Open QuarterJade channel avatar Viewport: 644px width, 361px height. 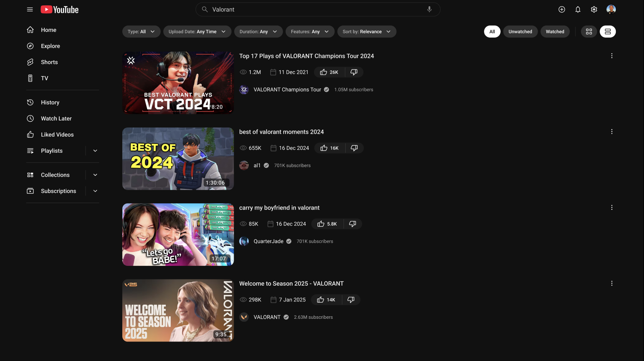coord(244,241)
